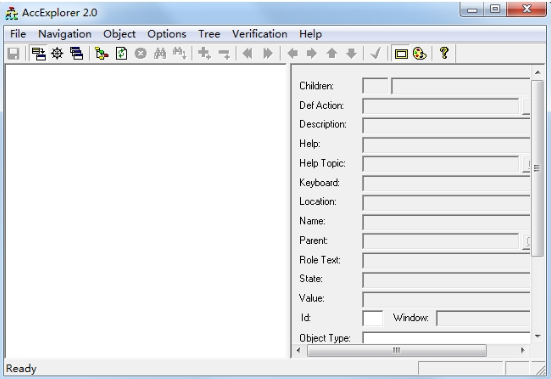The width and height of the screenshot is (551, 379).
Task: Click the Object Type field
Action: [446, 338]
